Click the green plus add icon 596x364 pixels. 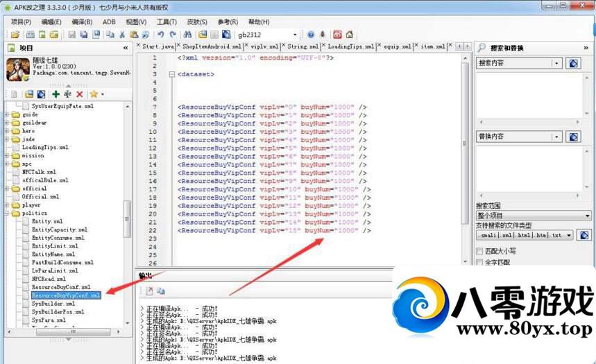(x=56, y=94)
